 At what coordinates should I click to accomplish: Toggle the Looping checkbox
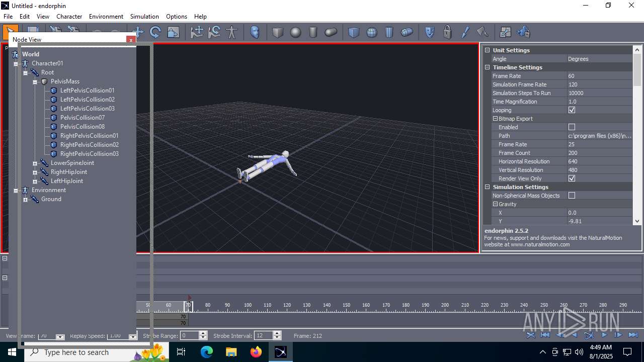point(572,110)
